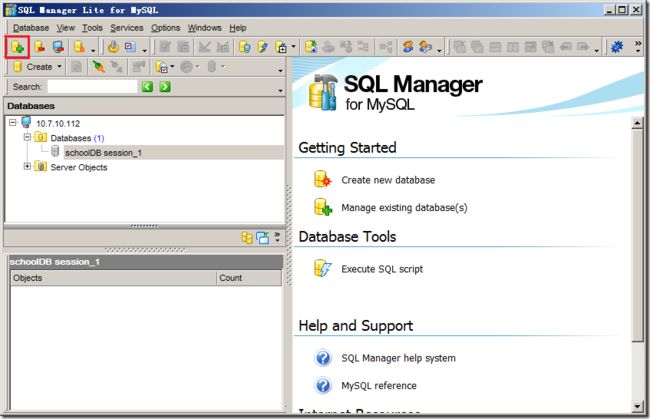Open the Options menu
This screenshot has height=419, width=650.
(165, 28)
